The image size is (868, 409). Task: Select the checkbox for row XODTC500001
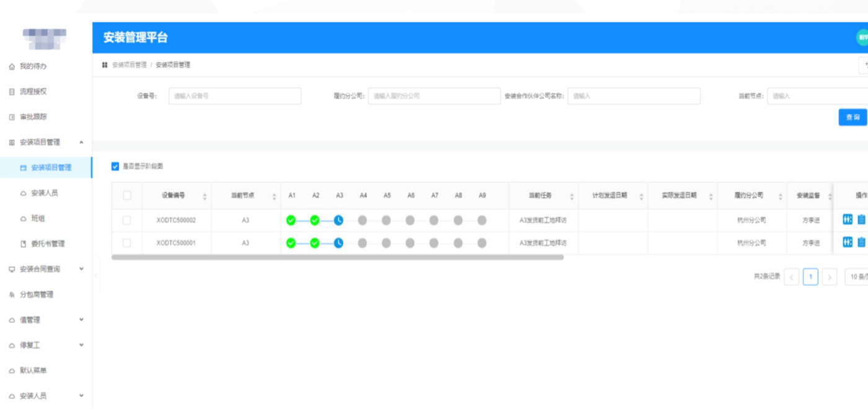coord(127,243)
